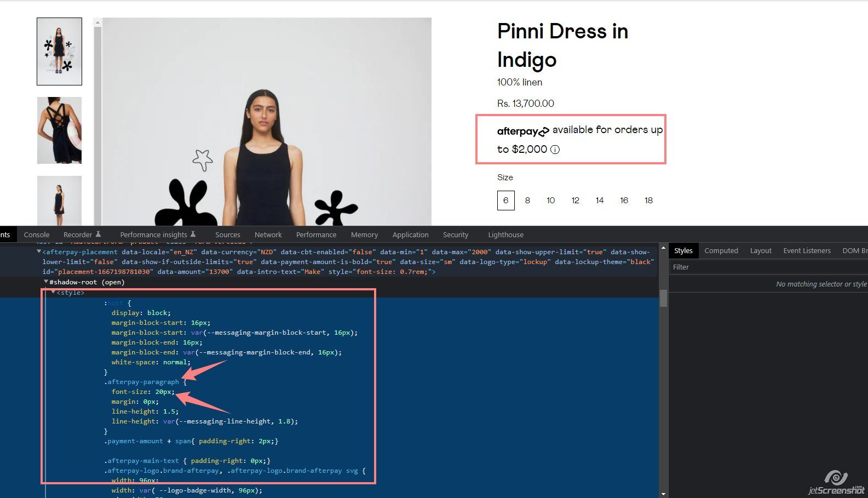Click the Elements panel scroll-down arrow

(663, 494)
